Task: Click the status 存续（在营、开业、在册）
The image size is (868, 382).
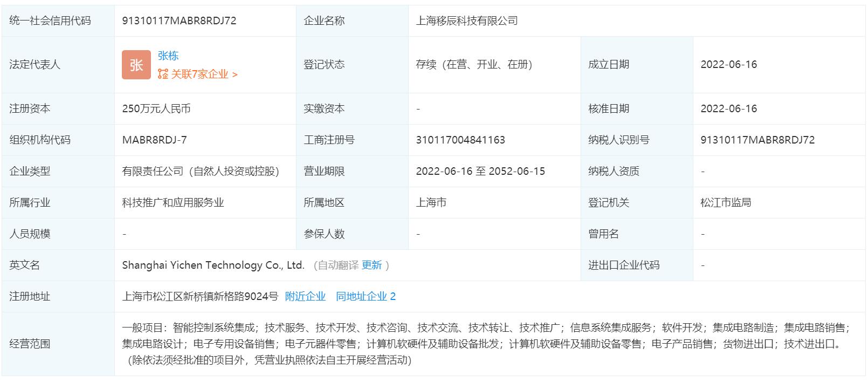Action: (x=474, y=65)
